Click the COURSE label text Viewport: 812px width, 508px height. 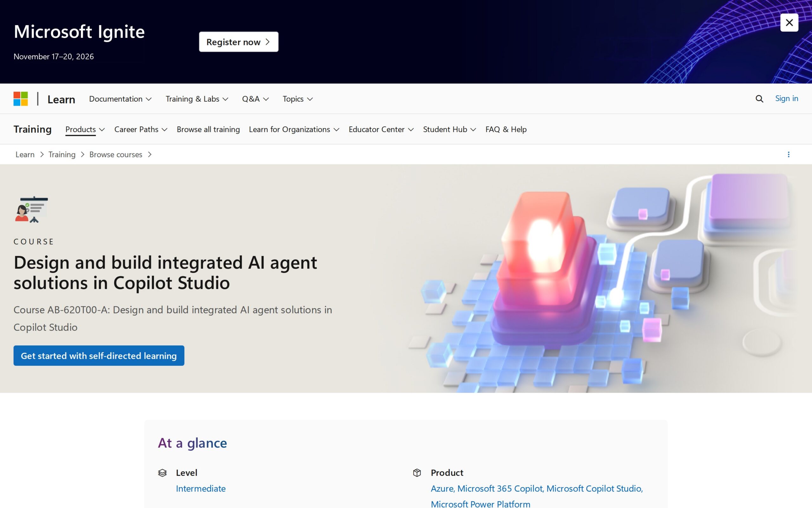(x=34, y=242)
